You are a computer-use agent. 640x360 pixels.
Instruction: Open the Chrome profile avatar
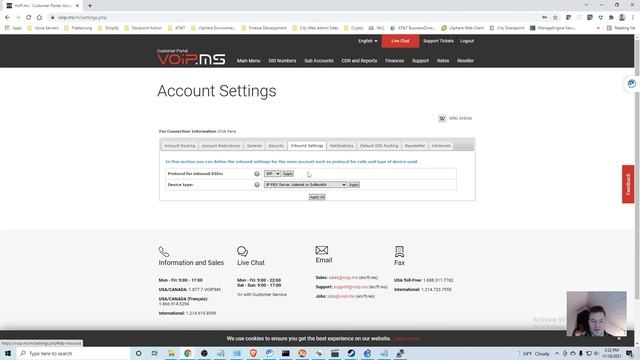click(x=622, y=18)
